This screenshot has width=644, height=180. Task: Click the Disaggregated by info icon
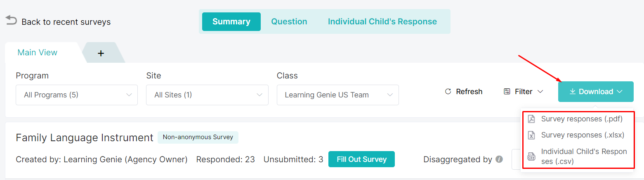pyautogui.click(x=499, y=159)
